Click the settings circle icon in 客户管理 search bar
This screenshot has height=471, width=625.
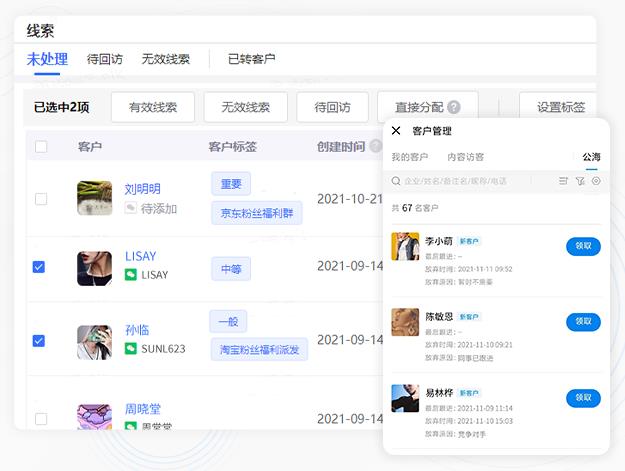point(596,181)
